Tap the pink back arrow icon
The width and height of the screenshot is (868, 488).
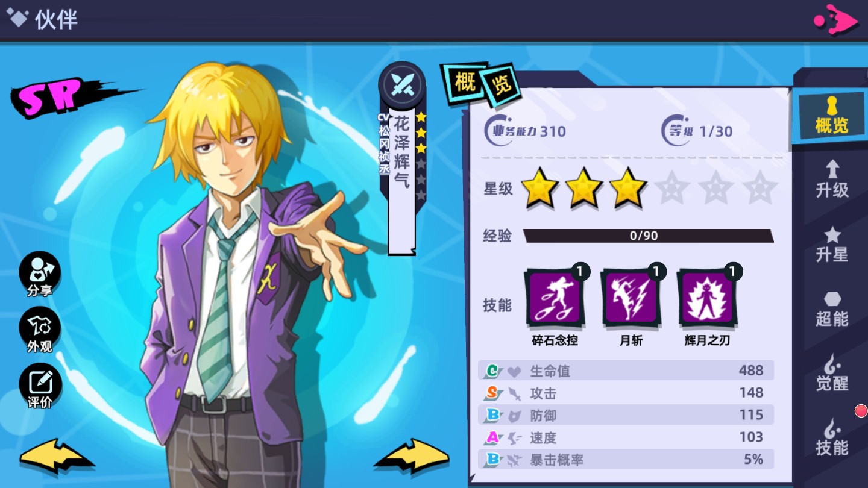tap(835, 21)
